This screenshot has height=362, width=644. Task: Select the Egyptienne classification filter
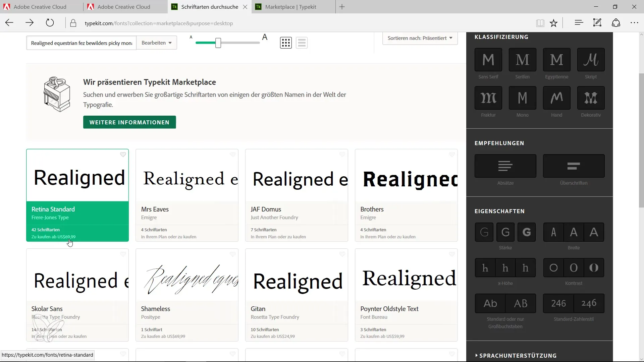coord(556,60)
